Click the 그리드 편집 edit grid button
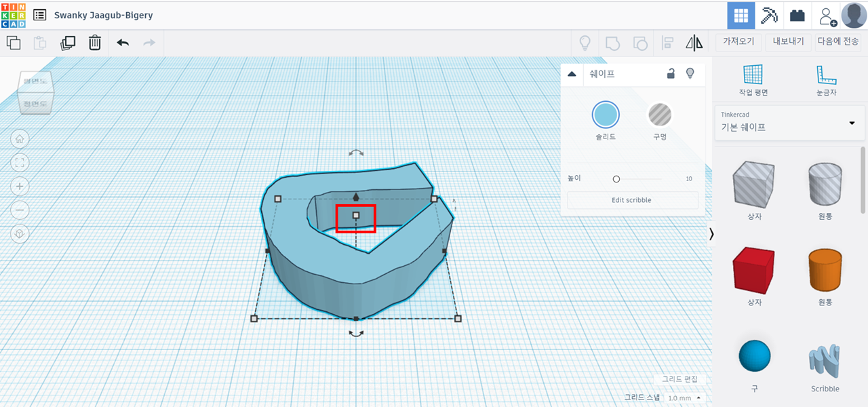This screenshot has width=868, height=407. click(x=680, y=379)
